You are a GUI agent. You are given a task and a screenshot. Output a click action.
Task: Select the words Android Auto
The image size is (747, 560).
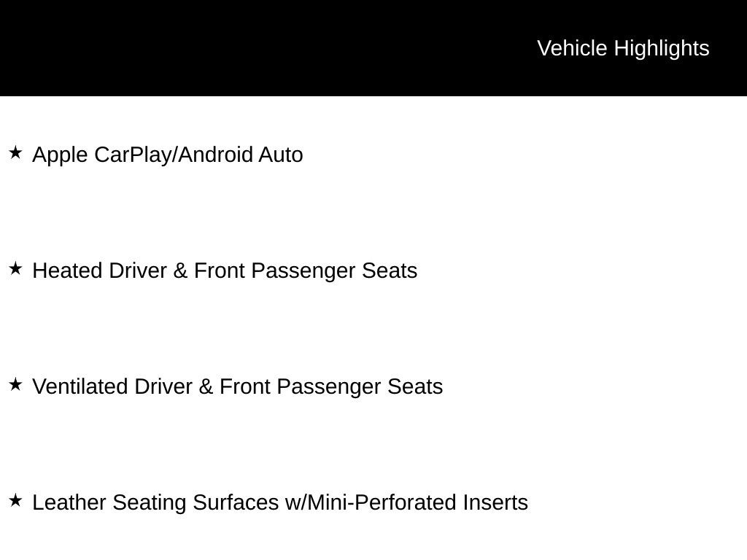tap(241, 155)
